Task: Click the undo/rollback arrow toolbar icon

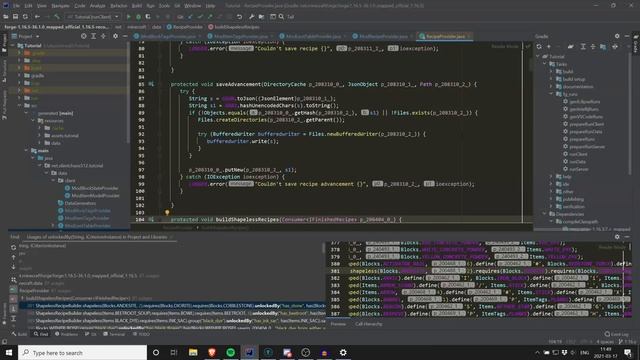Action: click(240, 17)
